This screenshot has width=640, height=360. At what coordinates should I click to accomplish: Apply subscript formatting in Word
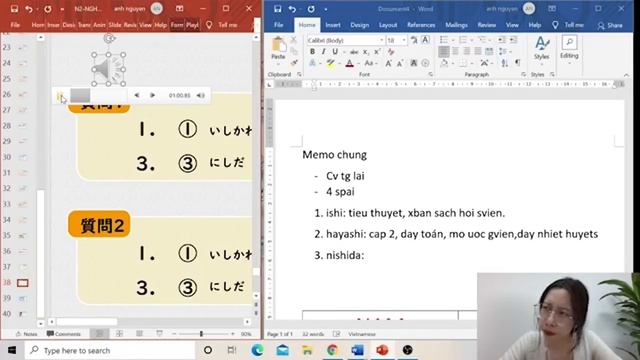(x=366, y=52)
